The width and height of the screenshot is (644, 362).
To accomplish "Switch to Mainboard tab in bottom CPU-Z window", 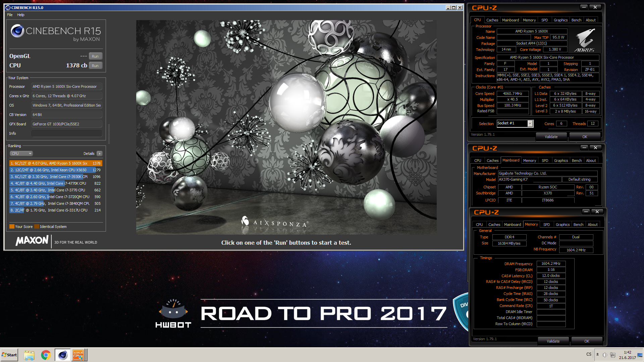I will click(513, 225).
